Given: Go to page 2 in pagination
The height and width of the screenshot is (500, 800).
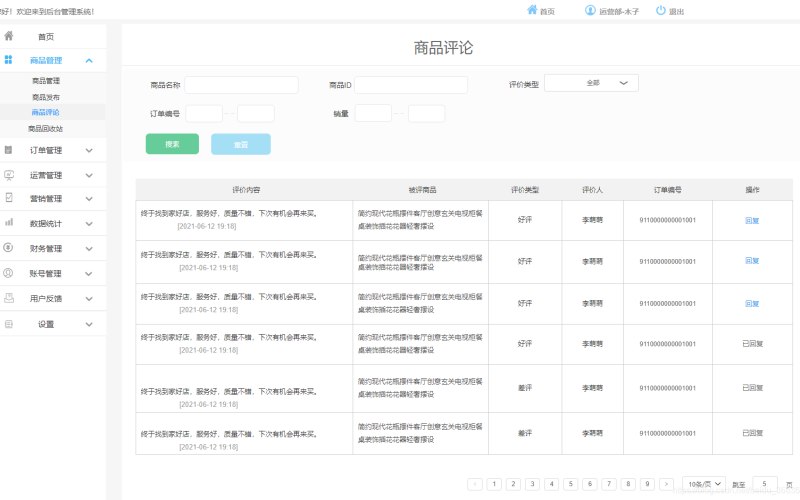Looking at the screenshot, I should click(513, 484).
